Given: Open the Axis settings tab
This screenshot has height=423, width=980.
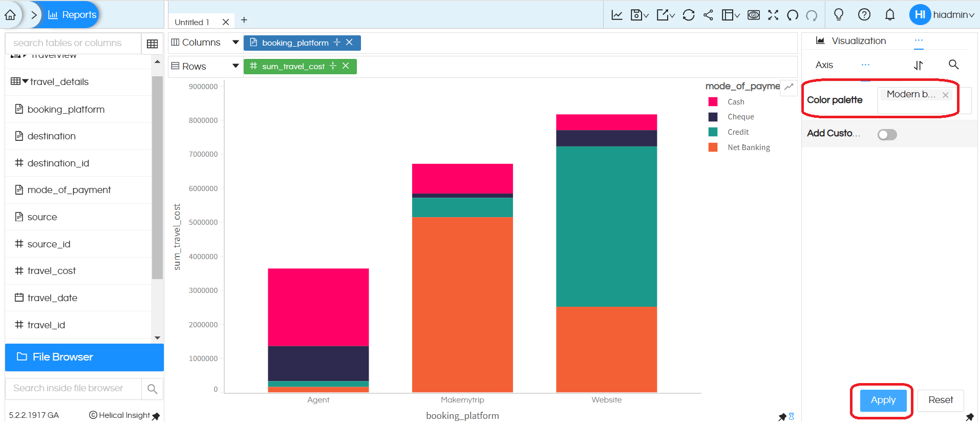Looking at the screenshot, I should click(824, 65).
